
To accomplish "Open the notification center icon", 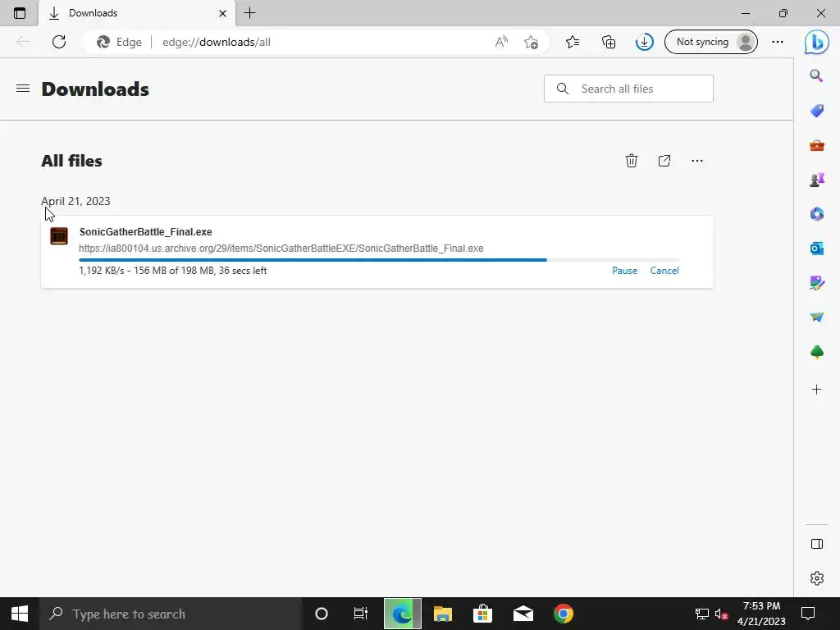I will (807, 614).
